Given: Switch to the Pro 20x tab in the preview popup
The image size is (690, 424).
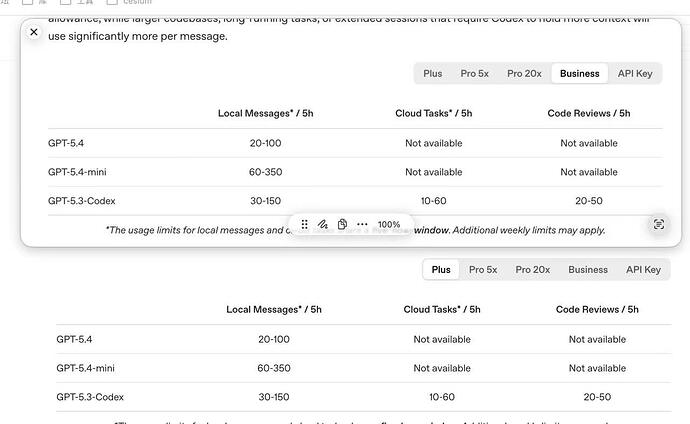Looking at the screenshot, I should 524,73.
